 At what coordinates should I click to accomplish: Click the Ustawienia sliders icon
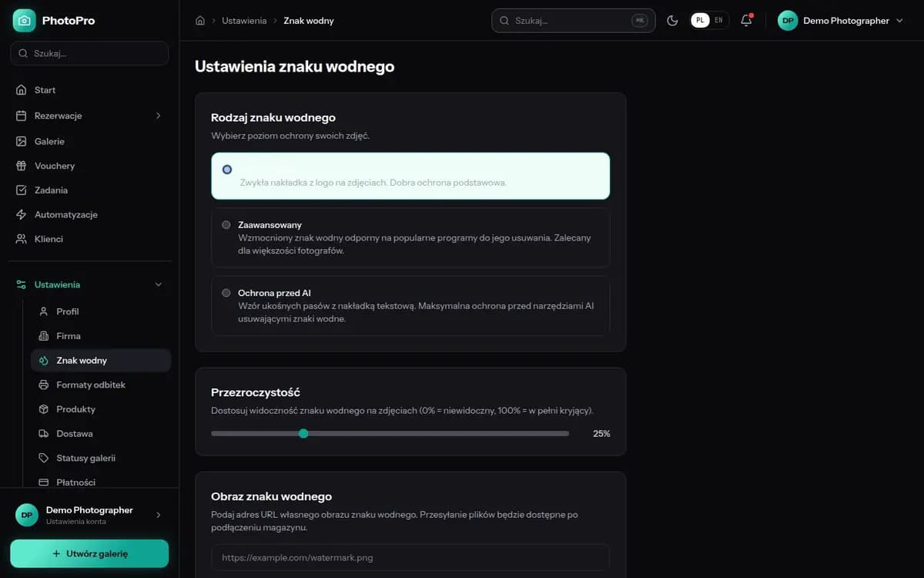point(22,284)
